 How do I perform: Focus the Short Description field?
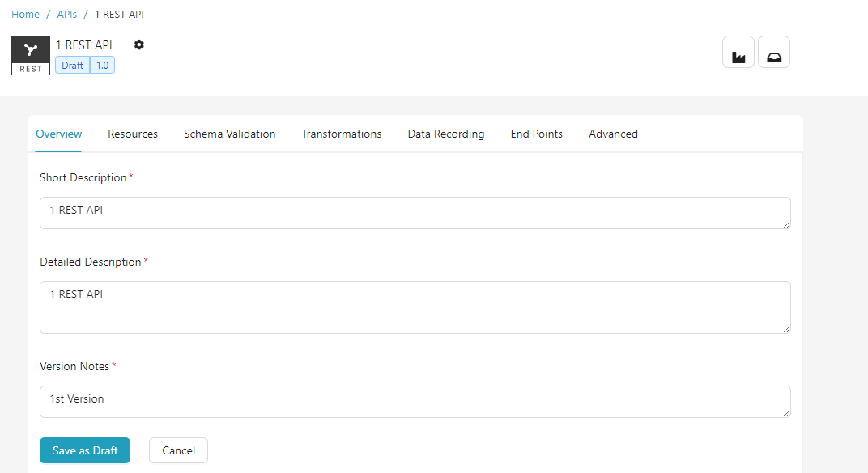[415, 212]
